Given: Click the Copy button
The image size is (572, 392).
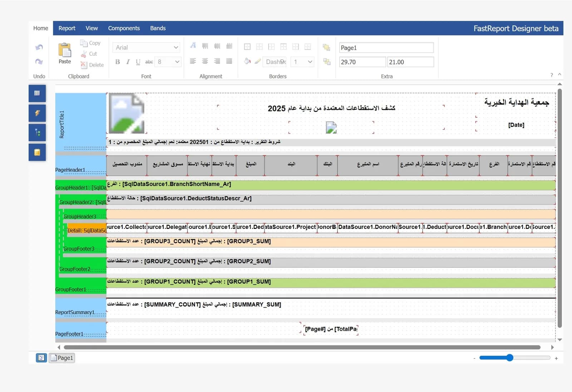Looking at the screenshot, I should click(90, 43).
